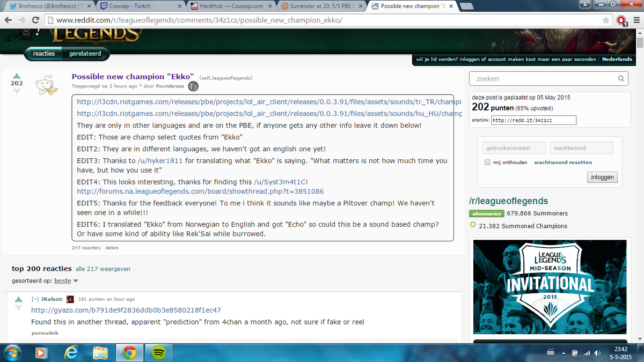Select the 'gerelateerd' tab
This screenshot has width=644, height=362.
click(85, 54)
